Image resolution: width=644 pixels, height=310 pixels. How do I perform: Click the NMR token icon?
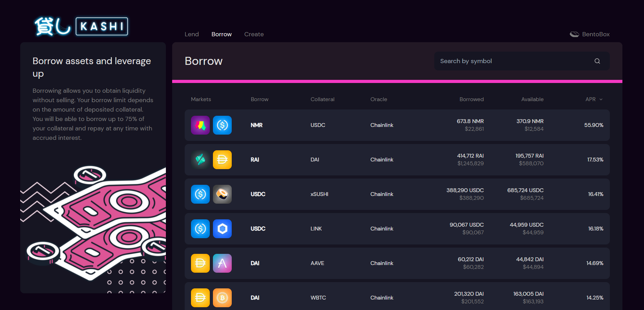pyautogui.click(x=200, y=125)
